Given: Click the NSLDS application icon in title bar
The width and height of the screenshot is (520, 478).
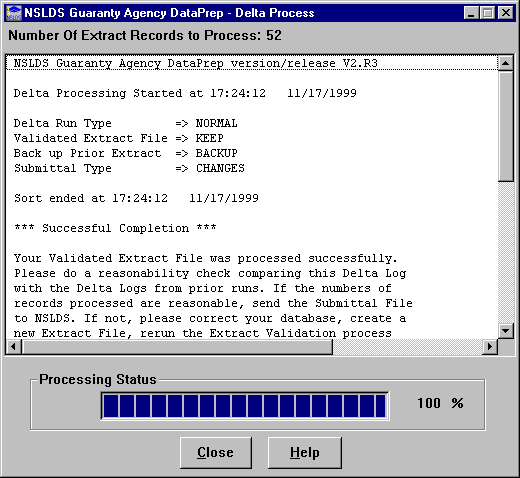Looking at the screenshot, I should point(14,13).
